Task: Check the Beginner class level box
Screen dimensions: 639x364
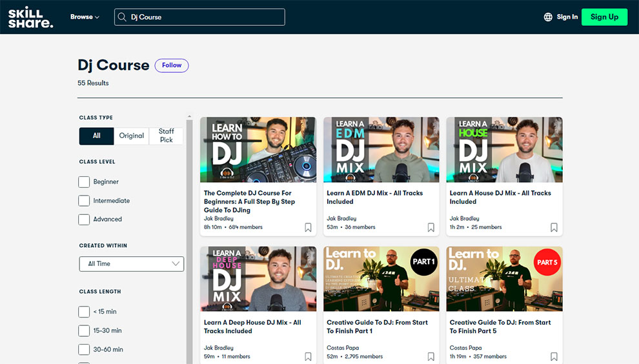Action: click(x=84, y=182)
